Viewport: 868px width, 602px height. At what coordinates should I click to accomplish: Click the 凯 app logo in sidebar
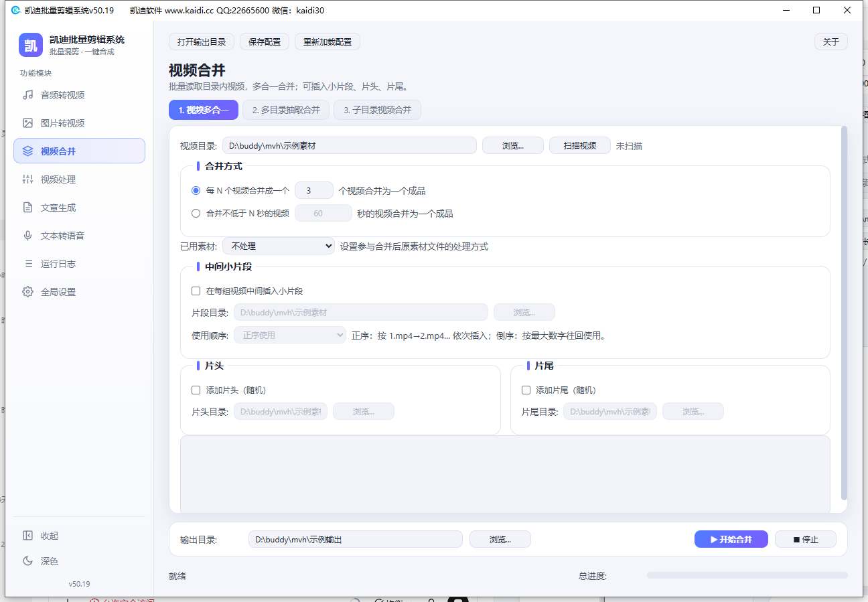tap(31, 45)
